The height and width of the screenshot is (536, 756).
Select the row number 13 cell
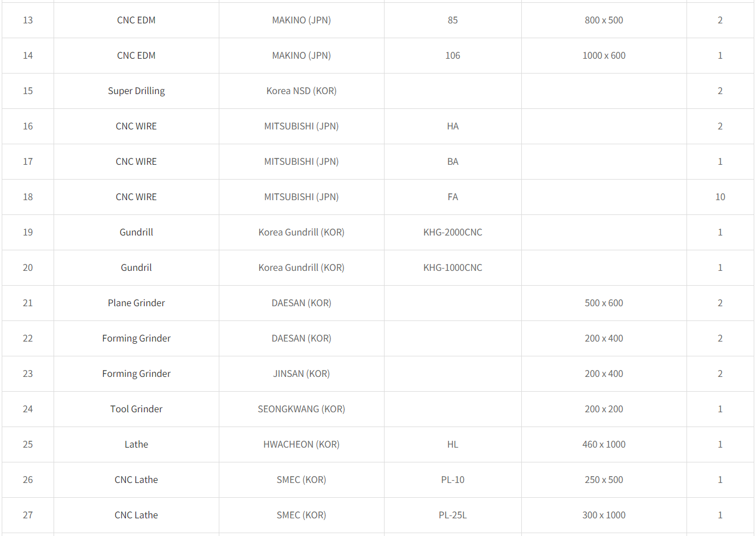click(x=28, y=21)
